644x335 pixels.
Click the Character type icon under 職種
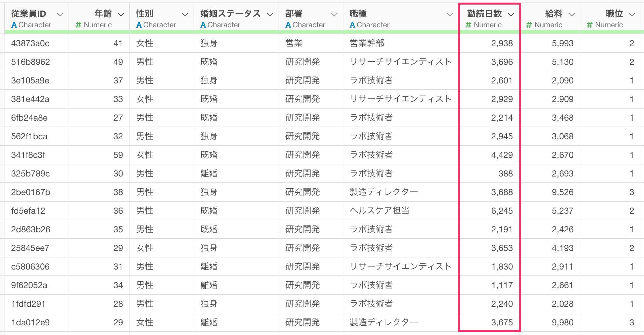pos(352,25)
